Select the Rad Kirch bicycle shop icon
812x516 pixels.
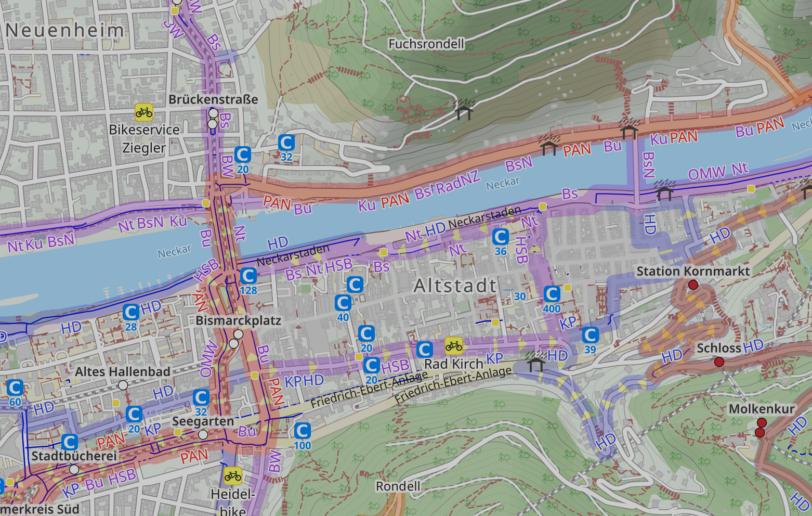453,345
